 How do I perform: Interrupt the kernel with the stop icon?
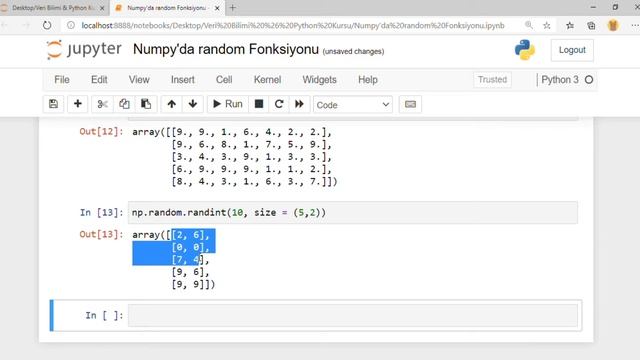point(259,104)
